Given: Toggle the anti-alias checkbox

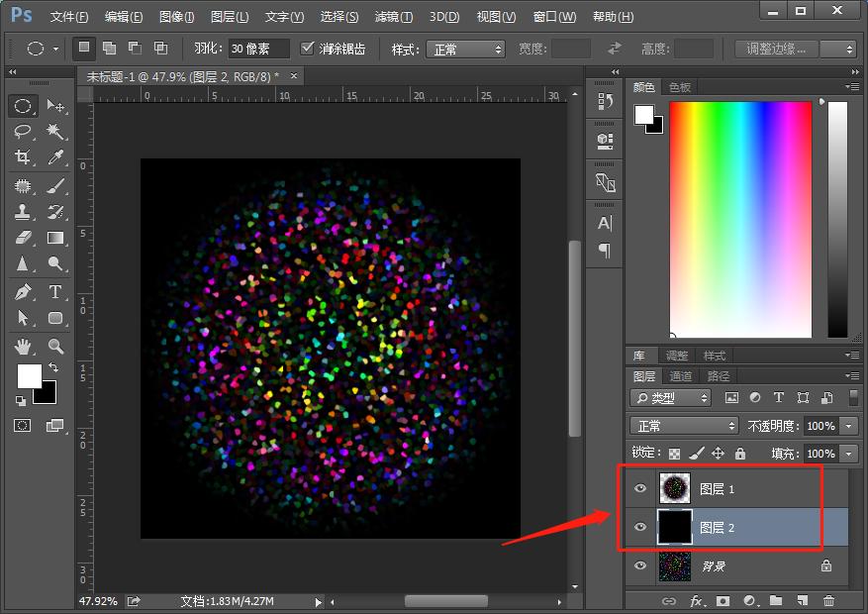Looking at the screenshot, I should pyautogui.click(x=308, y=49).
